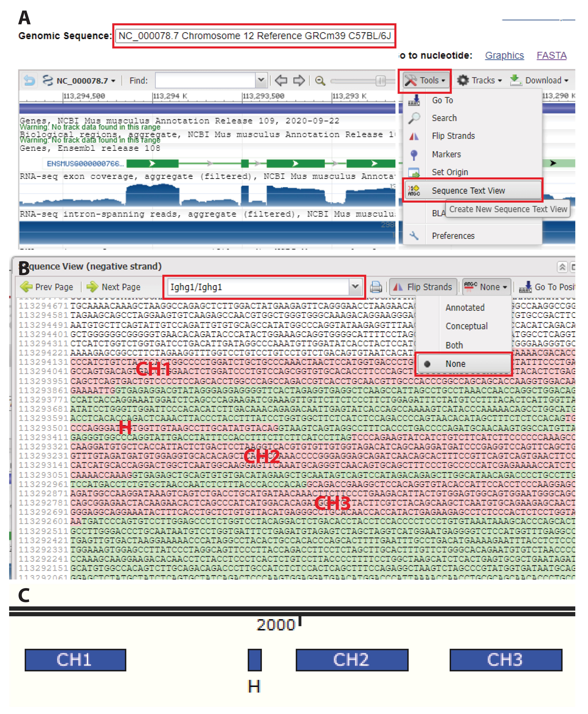This screenshot has height=714, width=588.
Task: Select the None translation option
Action: tap(464, 364)
